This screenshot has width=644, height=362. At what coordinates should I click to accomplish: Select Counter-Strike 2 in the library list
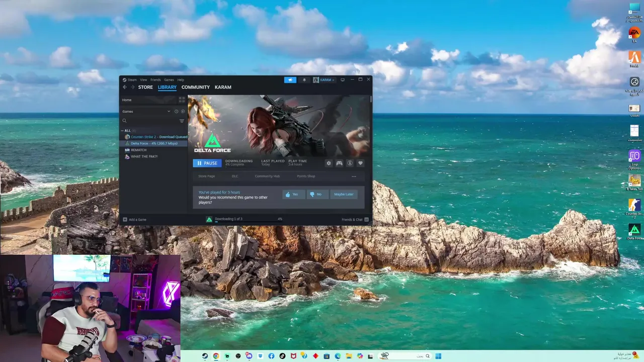(x=154, y=137)
